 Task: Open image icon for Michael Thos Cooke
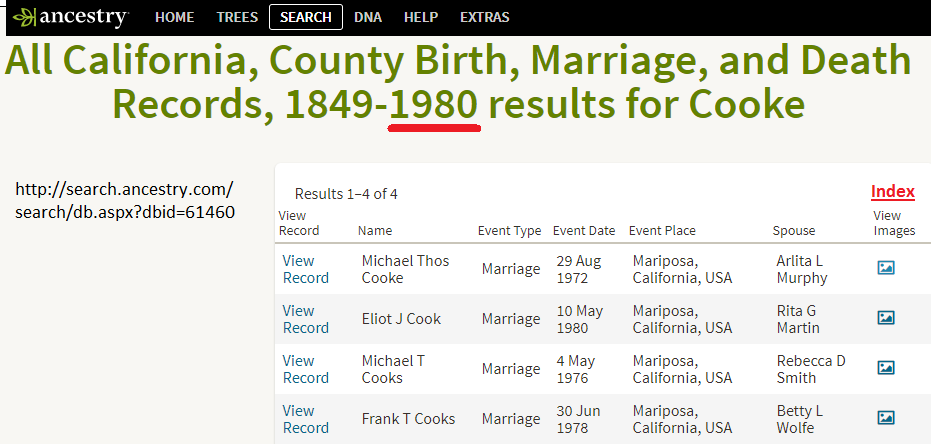click(885, 268)
